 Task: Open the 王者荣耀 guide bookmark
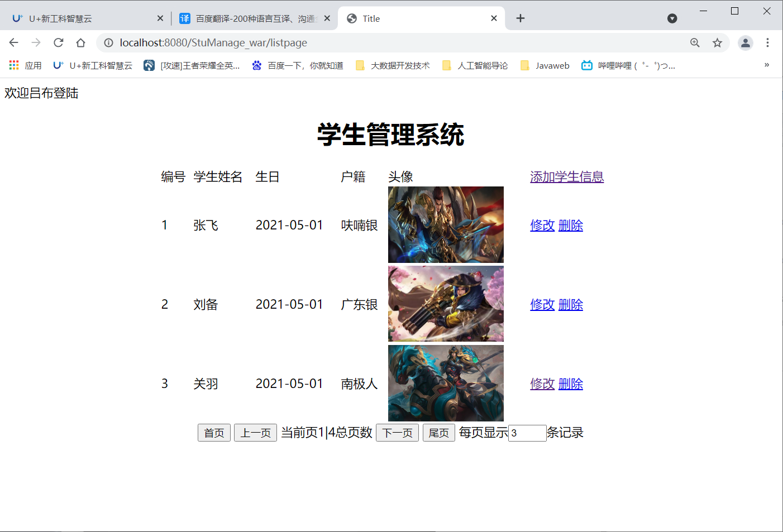point(192,65)
